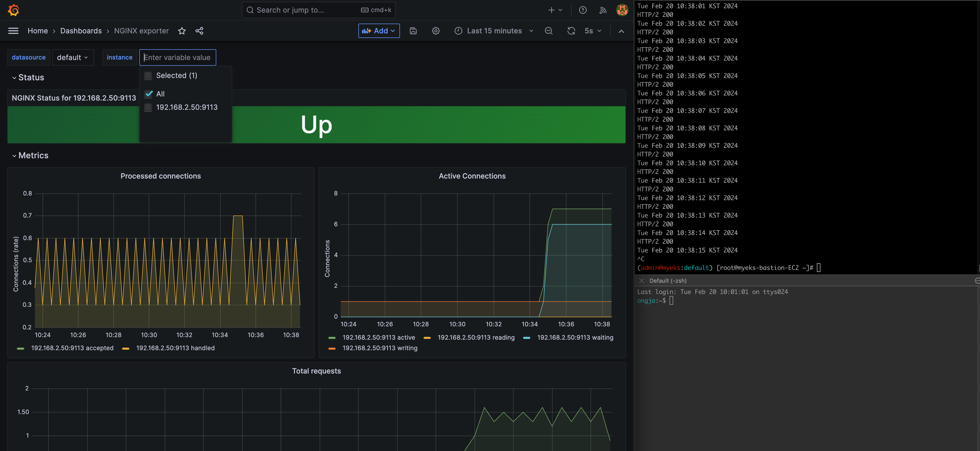Open the Processed connections panel title
Image resolution: width=980 pixels, height=451 pixels.
pyautogui.click(x=161, y=176)
